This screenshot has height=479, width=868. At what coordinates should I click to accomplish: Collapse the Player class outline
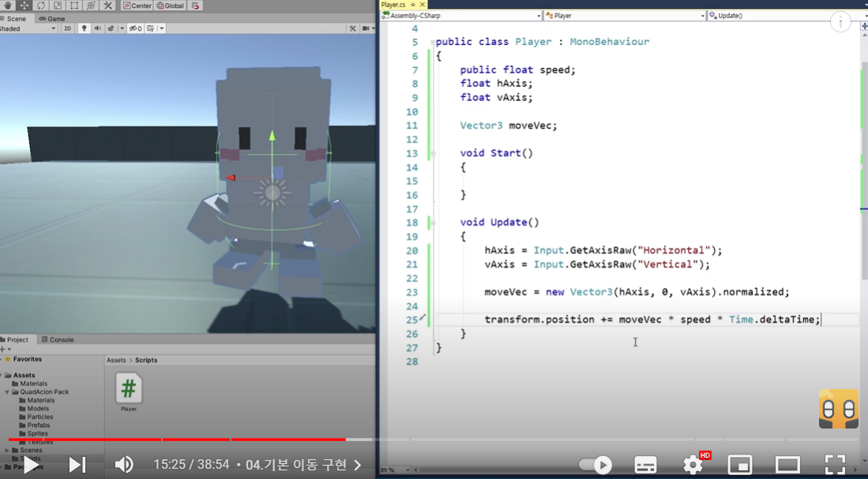[433, 42]
